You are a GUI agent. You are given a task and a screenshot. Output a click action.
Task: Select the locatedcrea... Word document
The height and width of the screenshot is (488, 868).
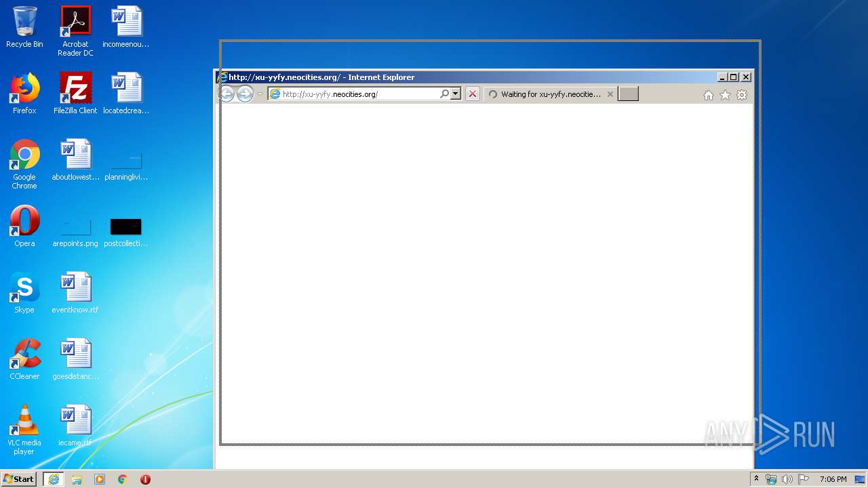click(x=126, y=94)
